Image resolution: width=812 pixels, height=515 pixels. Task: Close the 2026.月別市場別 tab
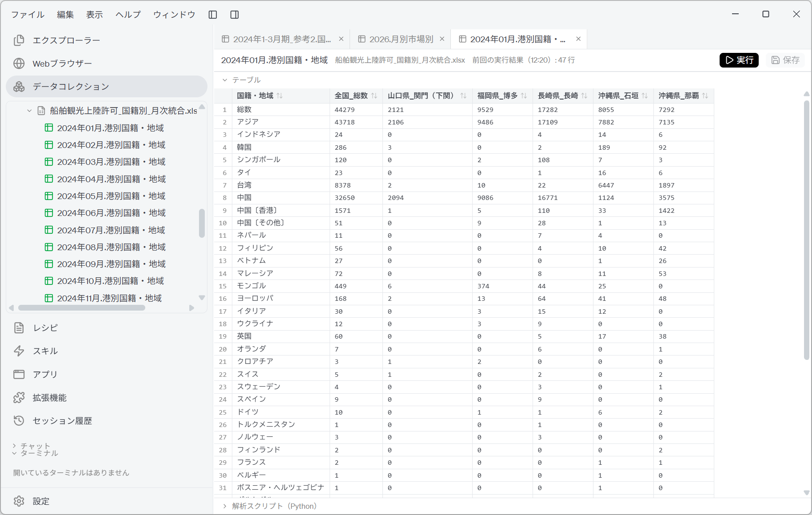coord(442,39)
